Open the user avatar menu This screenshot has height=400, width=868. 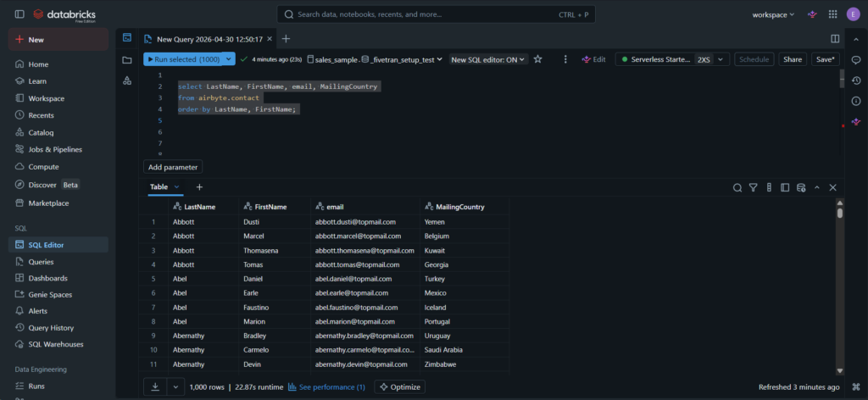853,14
